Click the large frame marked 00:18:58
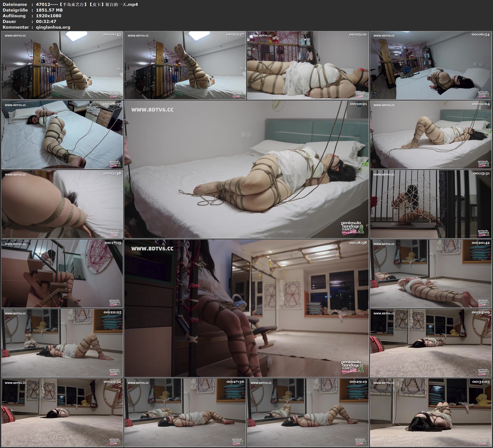 point(246,308)
